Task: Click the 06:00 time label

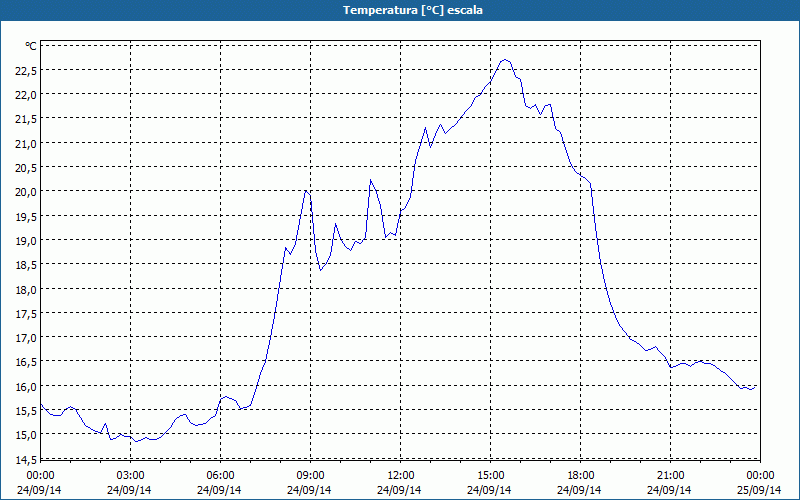Action: [220, 476]
